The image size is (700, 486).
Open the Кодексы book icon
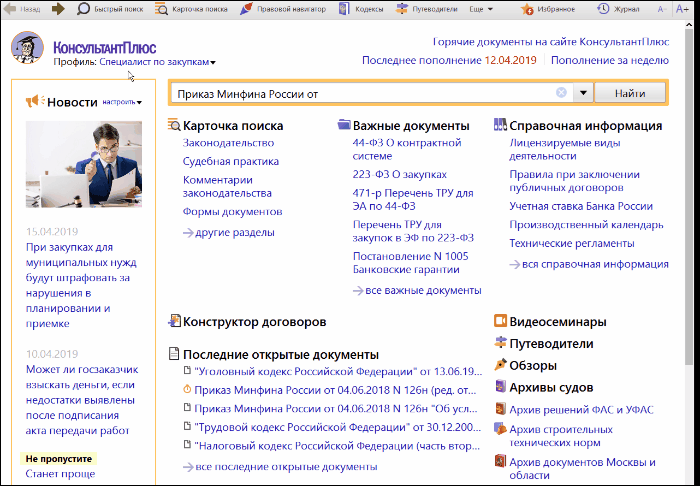344,8
